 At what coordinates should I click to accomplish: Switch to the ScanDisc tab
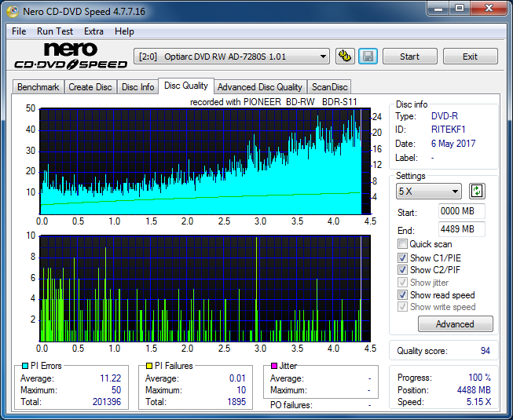pyautogui.click(x=329, y=87)
